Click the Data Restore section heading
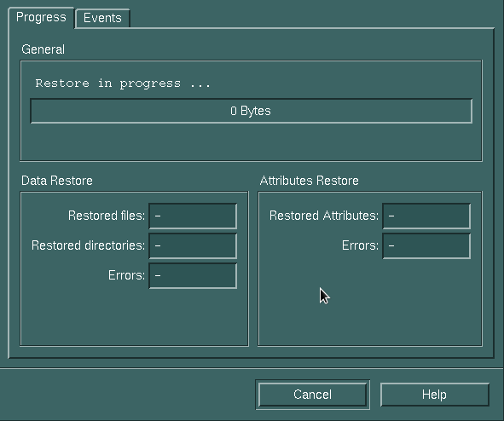Viewport: 504px width, 421px height. coord(57,181)
